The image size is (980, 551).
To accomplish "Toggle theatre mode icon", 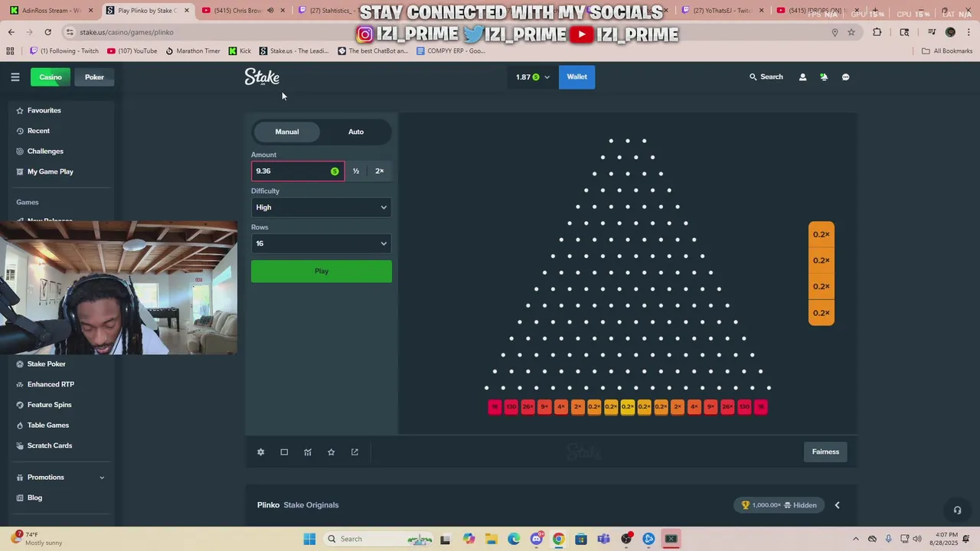I will point(284,452).
